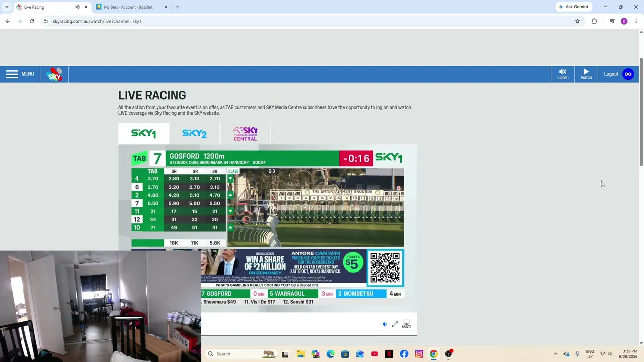
Task: Click the Sky Racing logo in the header
Action: click(54, 74)
